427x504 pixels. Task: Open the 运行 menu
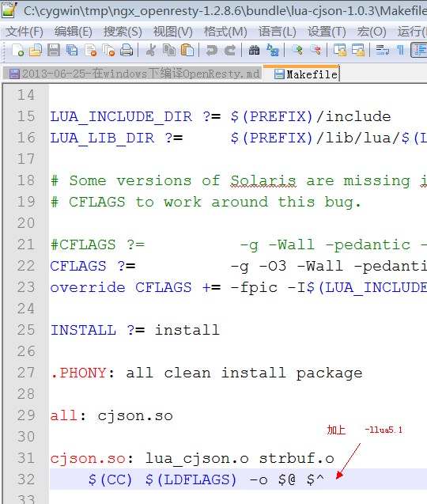tap(412, 32)
